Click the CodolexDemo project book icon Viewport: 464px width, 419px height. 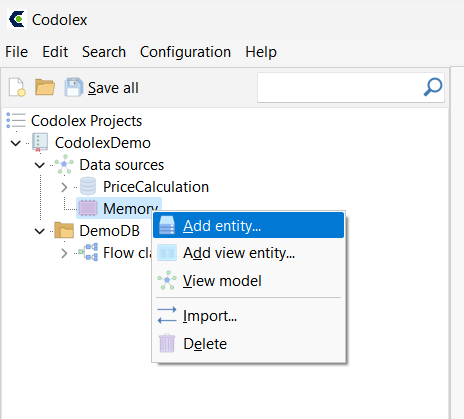click(x=40, y=142)
